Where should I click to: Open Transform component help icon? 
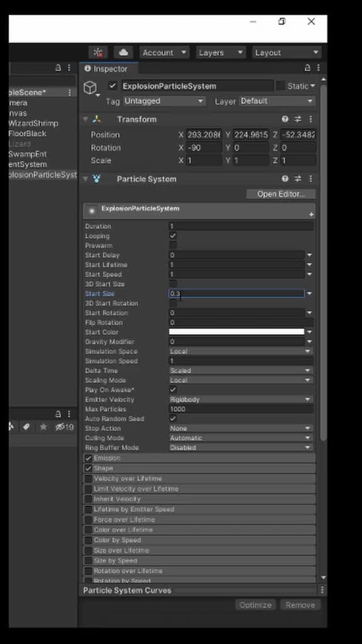(x=285, y=119)
